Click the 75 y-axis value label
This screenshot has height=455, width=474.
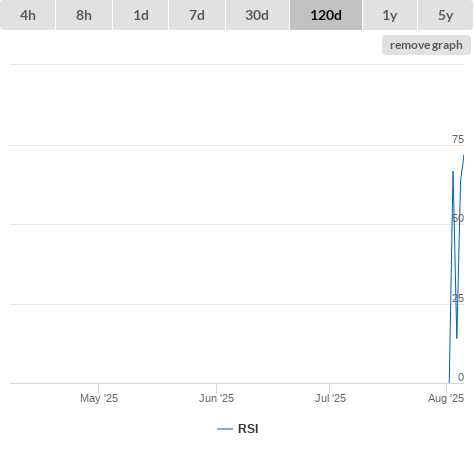[x=458, y=139]
